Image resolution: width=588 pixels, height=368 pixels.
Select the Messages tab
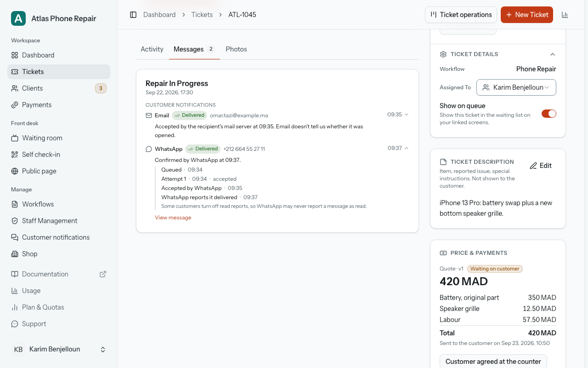(x=194, y=49)
